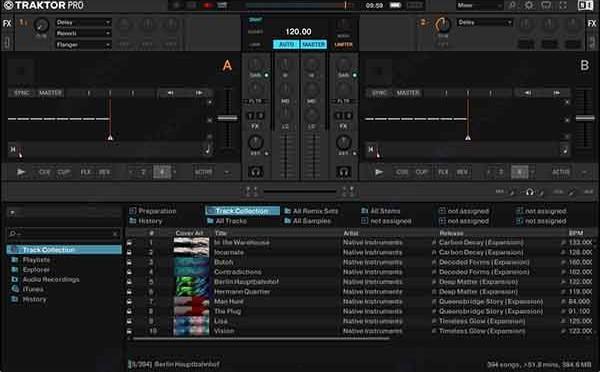This screenshot has height=372, width=600.
Task: Toggle the LIMITER button
Action: point(343,45)
